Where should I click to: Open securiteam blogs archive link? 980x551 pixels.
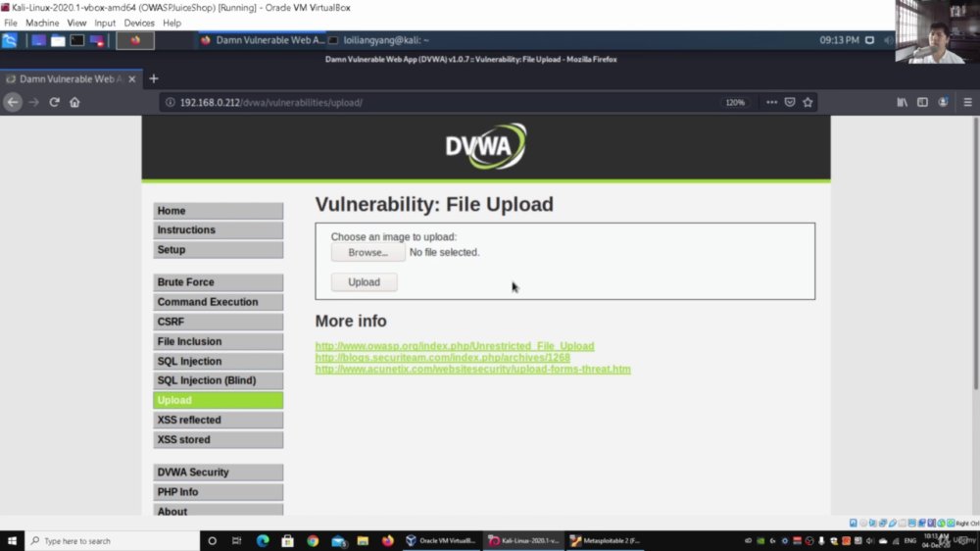pos(443,358)
